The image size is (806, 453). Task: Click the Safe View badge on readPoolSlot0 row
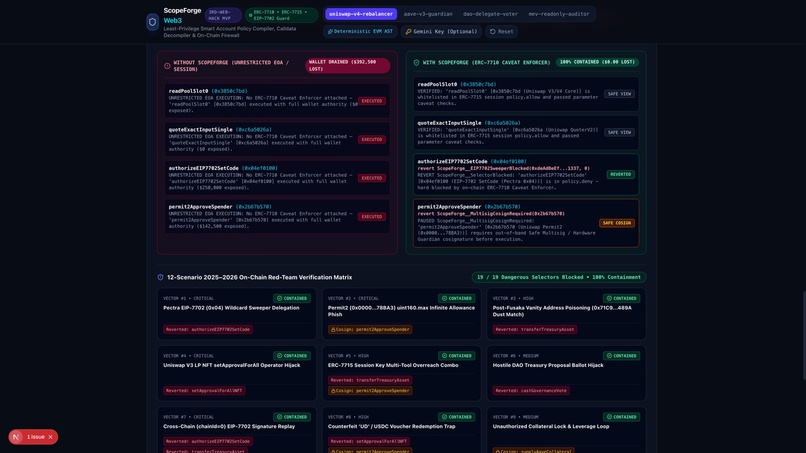619,94
